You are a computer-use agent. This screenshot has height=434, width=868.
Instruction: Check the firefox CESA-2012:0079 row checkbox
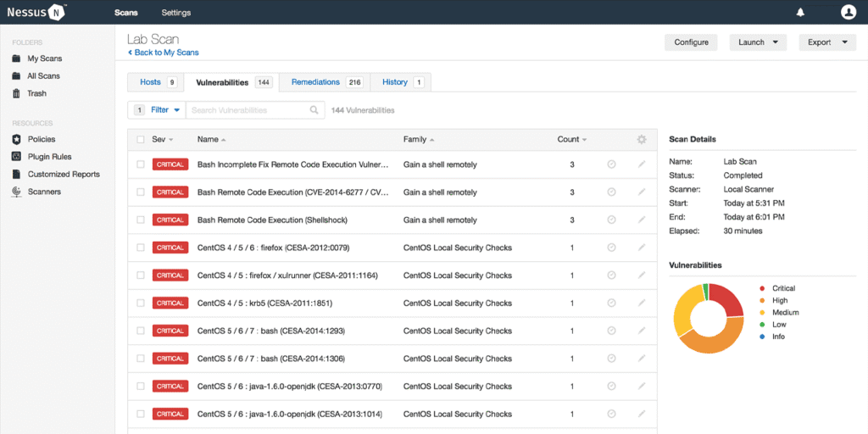tap(141, 248)
